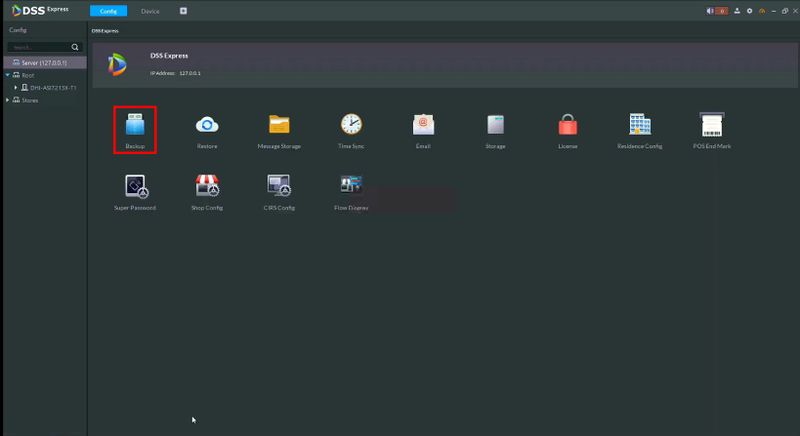Viewport: 800px width, 436px height.
Task: Click the DSS Express breadcrumb label
Action: [x=105, y=31]
